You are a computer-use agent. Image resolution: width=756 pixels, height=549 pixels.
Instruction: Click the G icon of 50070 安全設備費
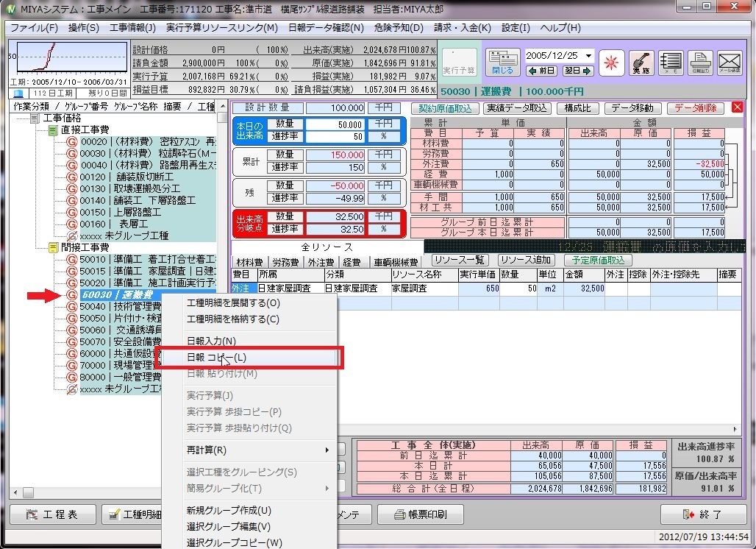tap(72, 342)
